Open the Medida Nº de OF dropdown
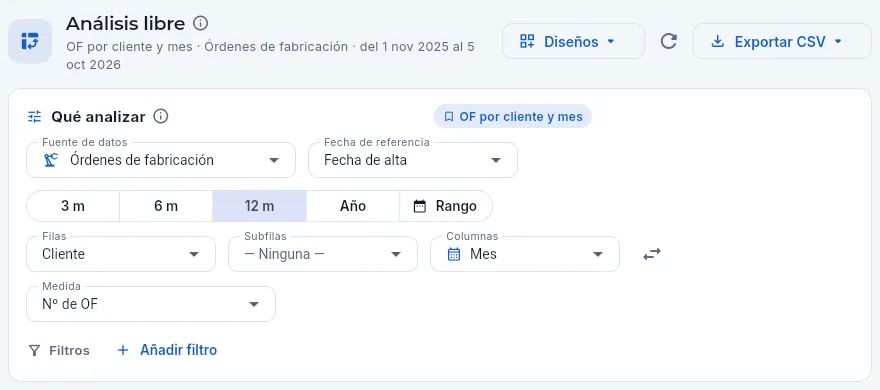The width and height of the screenshot is (880, 390). [151, 304]
